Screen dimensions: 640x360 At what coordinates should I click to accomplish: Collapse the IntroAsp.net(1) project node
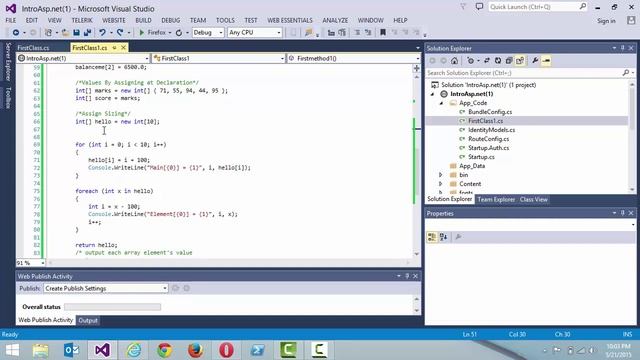click(432, 94)
